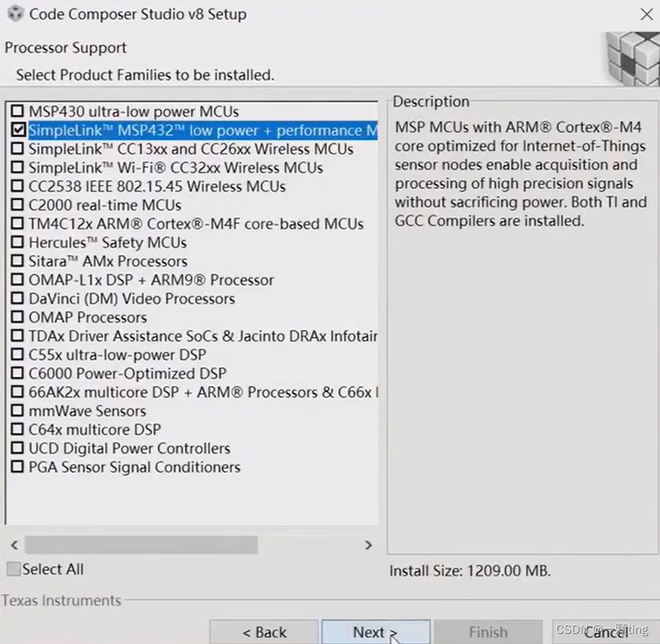Screen dimensions: 660x644
Task: Check C55x ultra-low-power DSP checkbox
Action: (17, 354)
